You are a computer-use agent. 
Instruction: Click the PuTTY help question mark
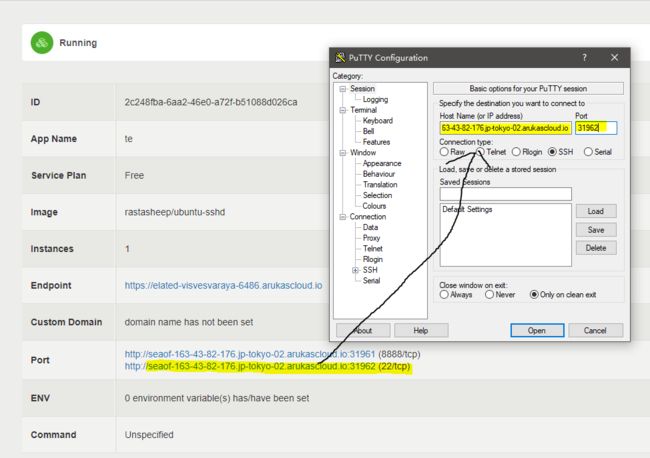tap(585, 58)
